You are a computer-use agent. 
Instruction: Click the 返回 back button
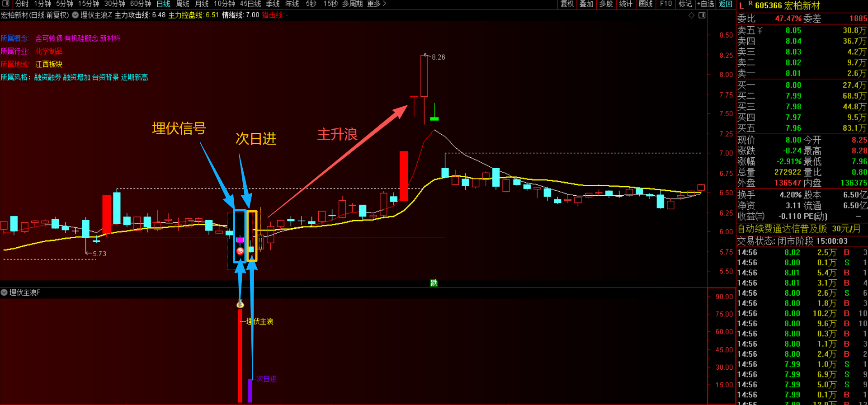[x=726, y=4]
